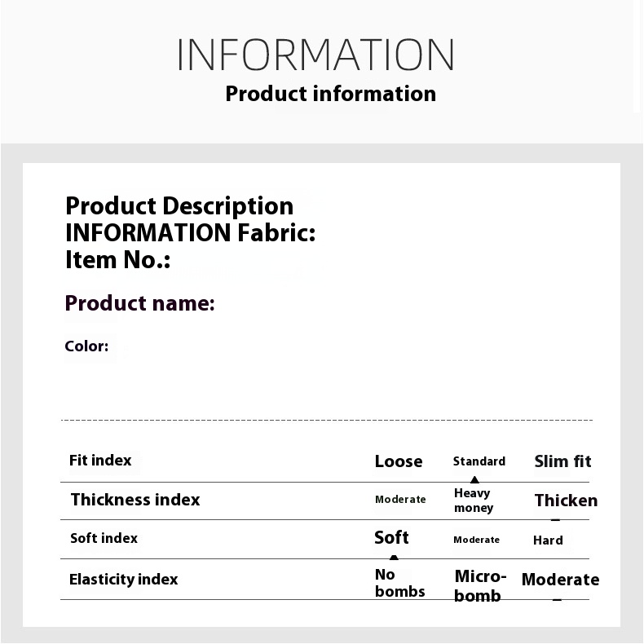
Task: Click the Thickness index label
Action: point(135,500)
